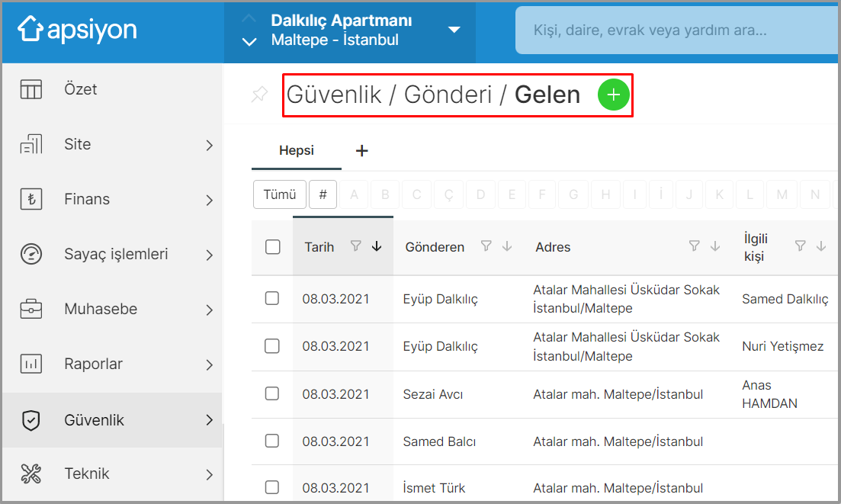Select the Hepsi tab
841x504 pixels.
pyautogui.click(x=296, y=151)
